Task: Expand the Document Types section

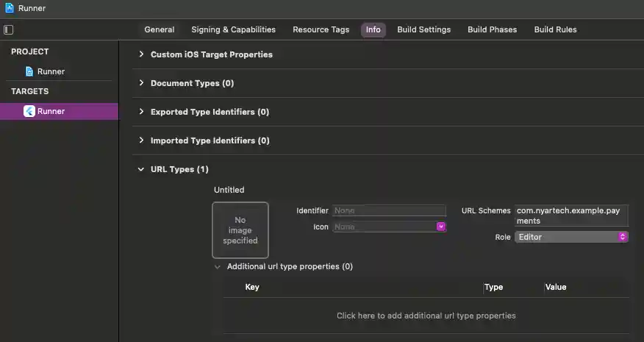Action: click(x=142, y=83)
